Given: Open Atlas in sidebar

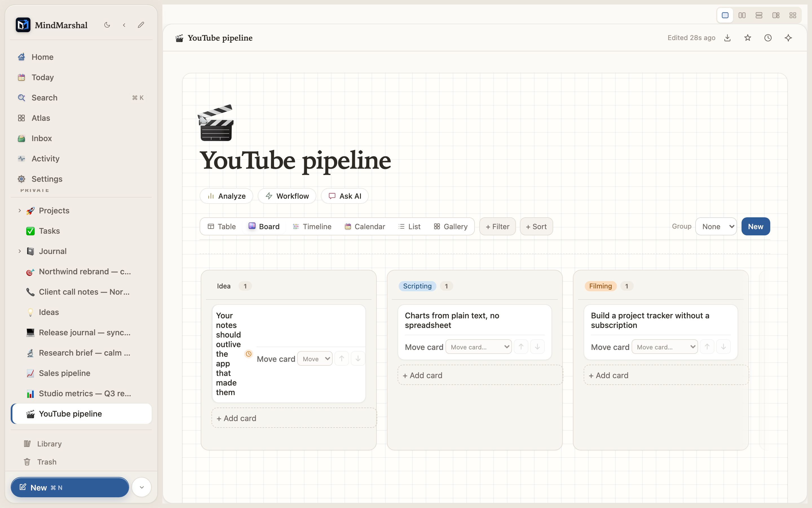Looking at the screenshot, I should (x=81, y=118).
